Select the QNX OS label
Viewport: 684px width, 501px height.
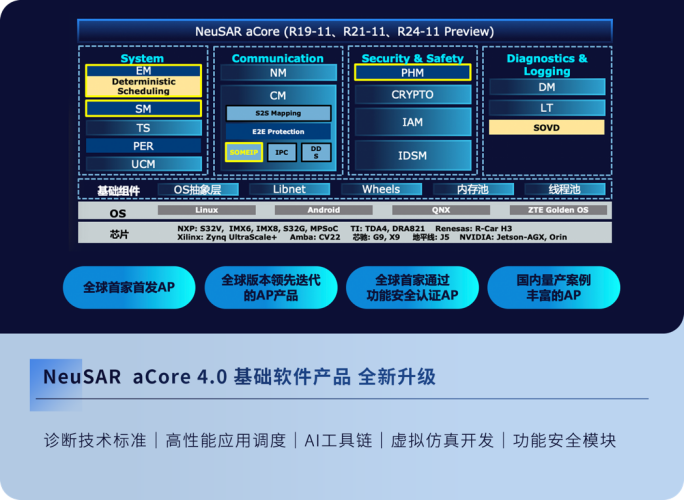pos(441,210)
